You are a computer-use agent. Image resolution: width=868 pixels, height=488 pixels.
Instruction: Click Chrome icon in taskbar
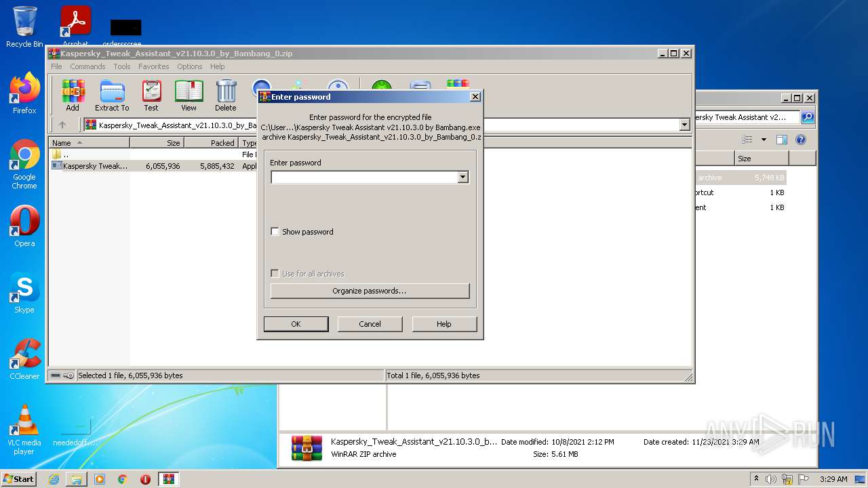pyautogui.click(x=123, y=479)
